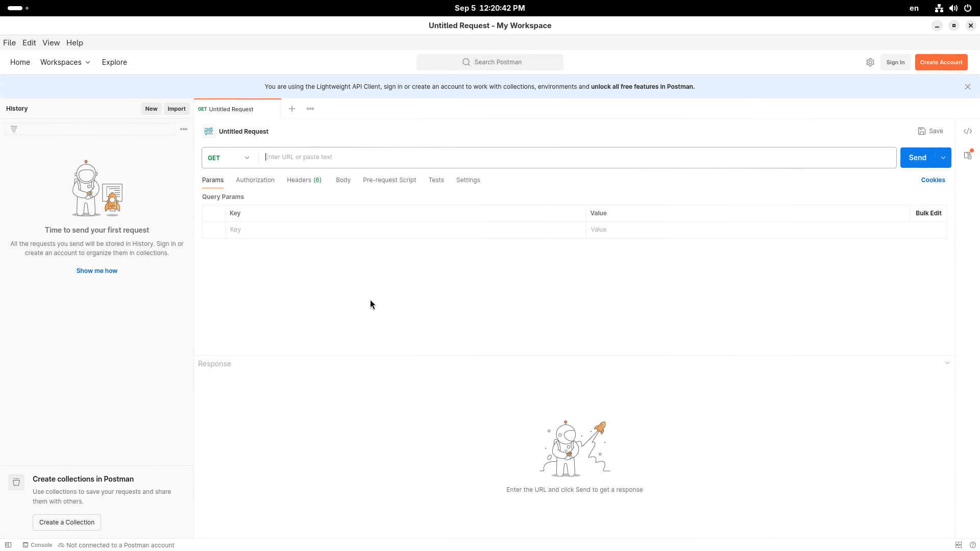
Task: Click the history filter icon
Action: pos(14,129)
